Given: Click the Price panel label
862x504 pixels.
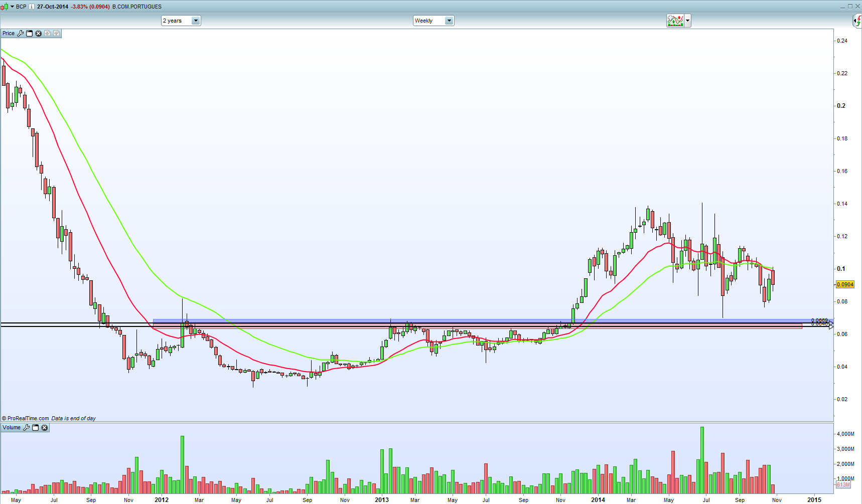Looking at the screenshot, I should [9, 33].
